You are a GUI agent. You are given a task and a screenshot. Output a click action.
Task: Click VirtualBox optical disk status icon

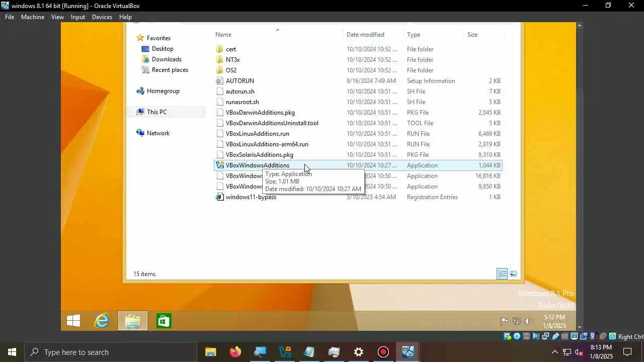tap(517, 336)
